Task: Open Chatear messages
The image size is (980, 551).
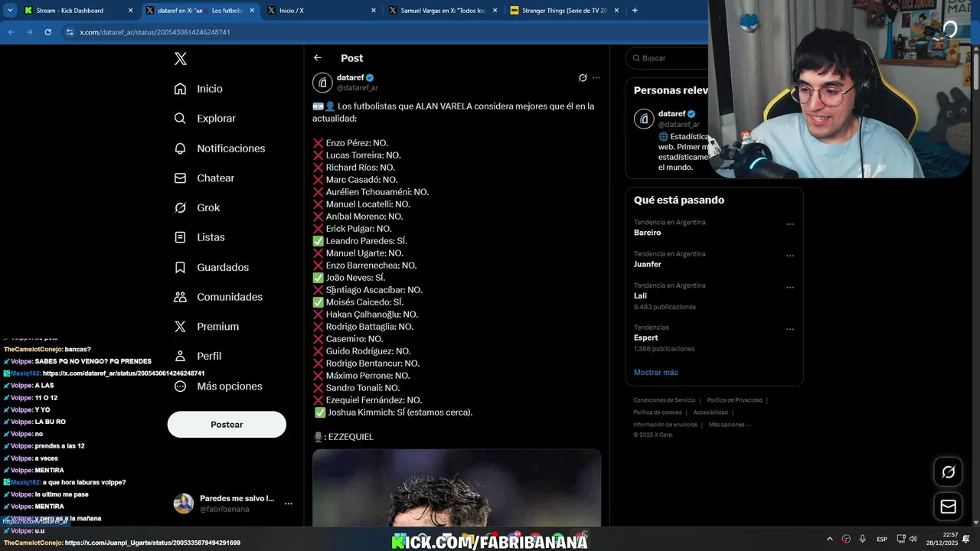Action: (204, 178)
